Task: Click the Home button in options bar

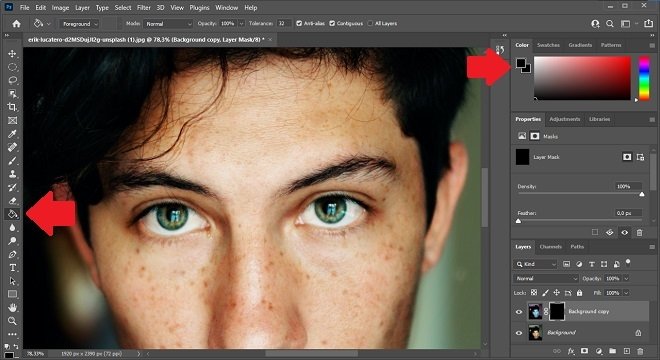Action: coord(16,24)
